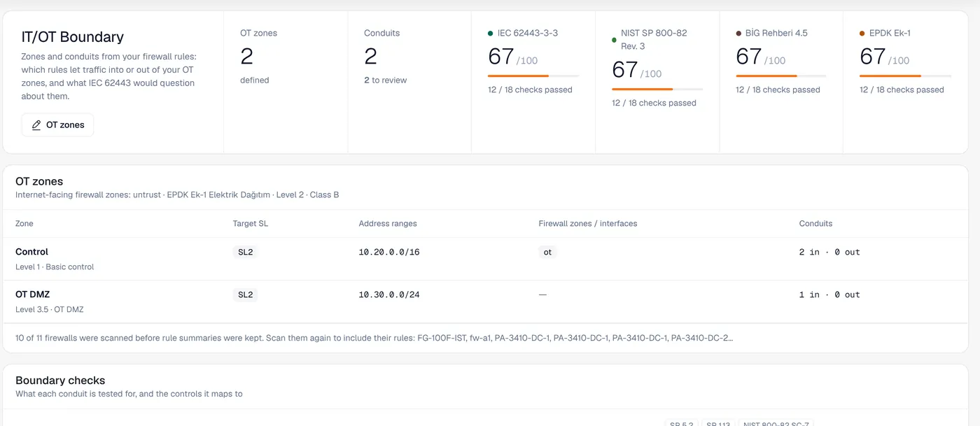The height and width of the screenshot is (426, 980).
Task: Click the "defined" text under OT zones count
Action: click(255, 80)
